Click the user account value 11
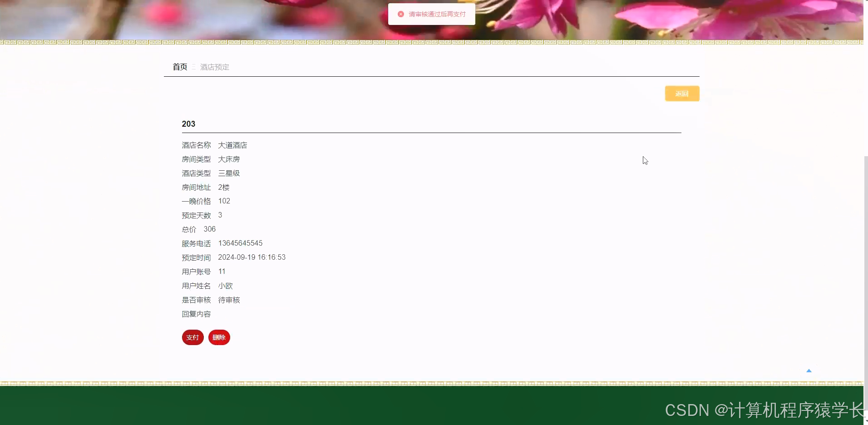The height and width of the screenshot is (425, 868). point(222,272)
